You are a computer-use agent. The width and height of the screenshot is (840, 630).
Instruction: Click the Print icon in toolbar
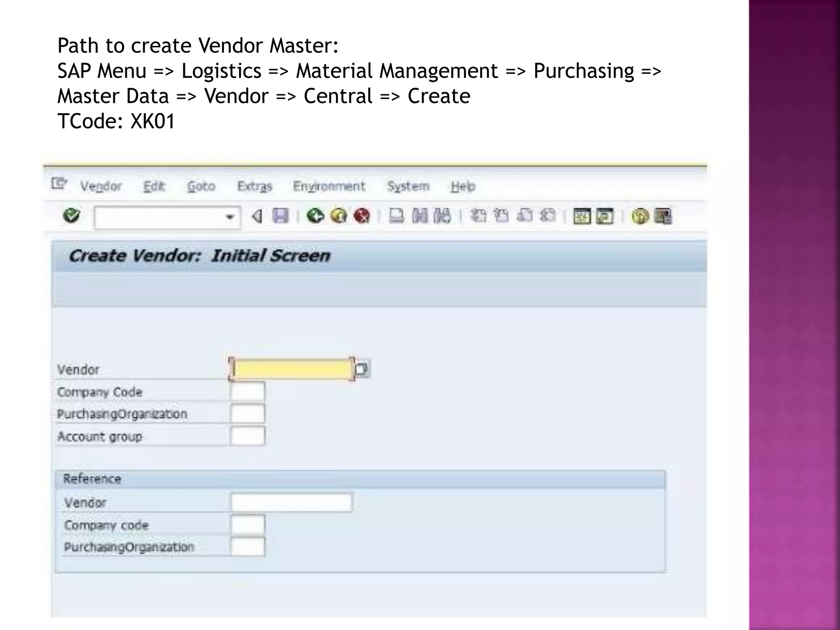(396, 215)
